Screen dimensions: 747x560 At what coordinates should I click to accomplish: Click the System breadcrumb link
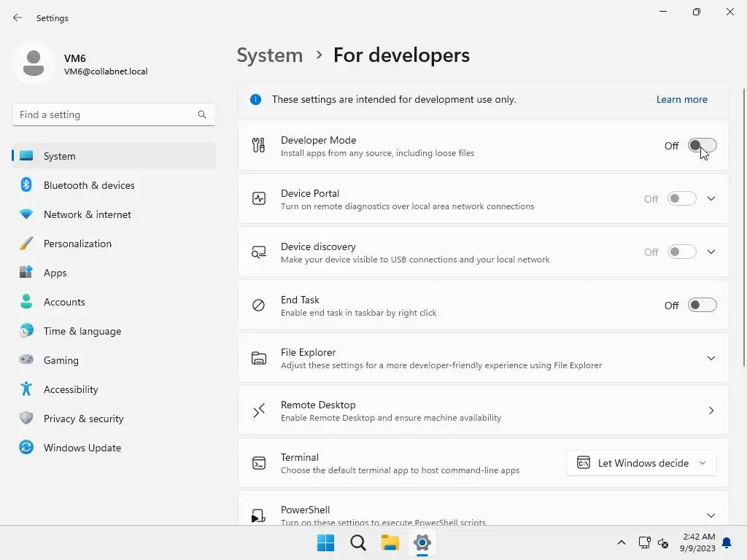(270, 55)
